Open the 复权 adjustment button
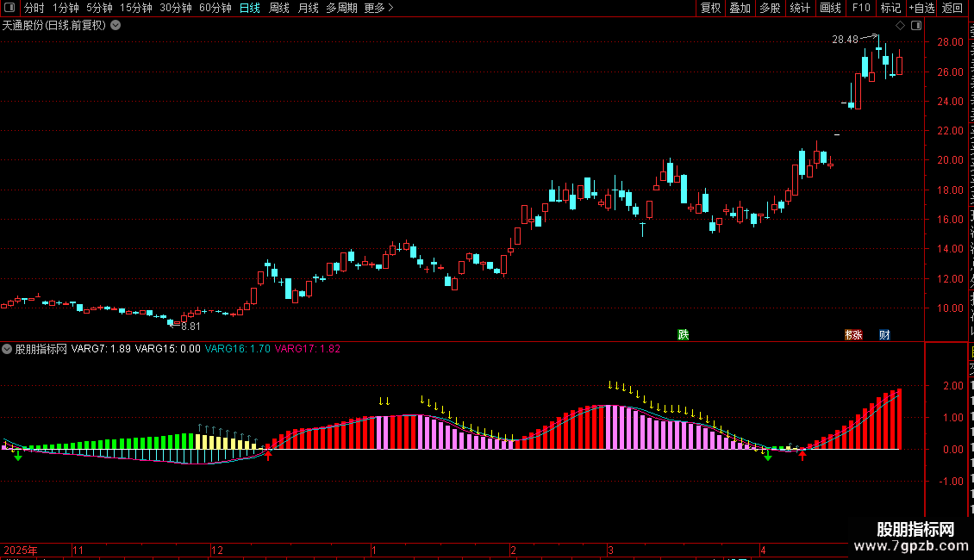 point(710,8)
